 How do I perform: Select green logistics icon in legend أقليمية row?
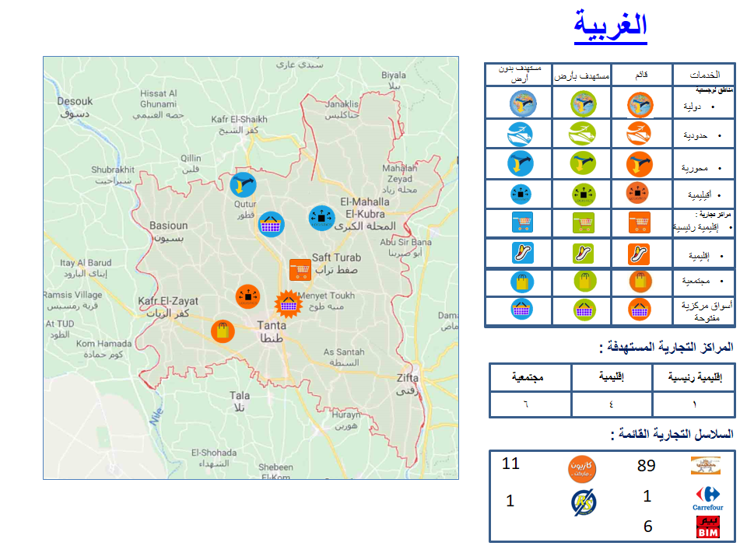[583, 194]
